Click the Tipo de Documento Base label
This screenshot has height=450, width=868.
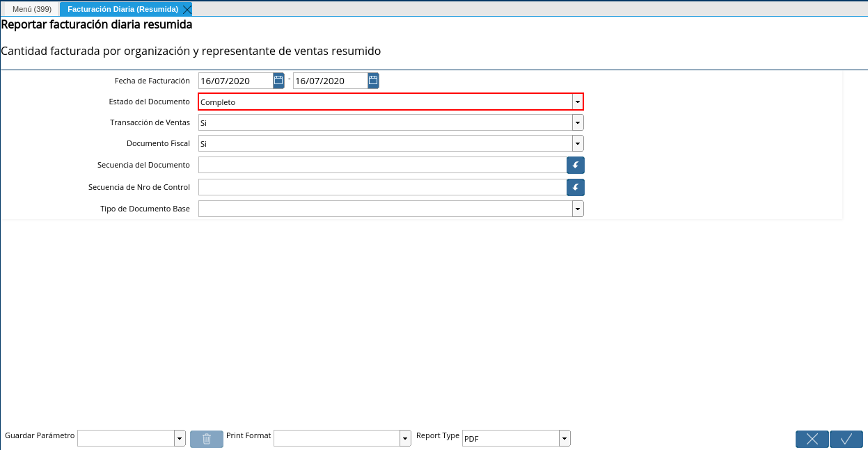click(145, 209)
